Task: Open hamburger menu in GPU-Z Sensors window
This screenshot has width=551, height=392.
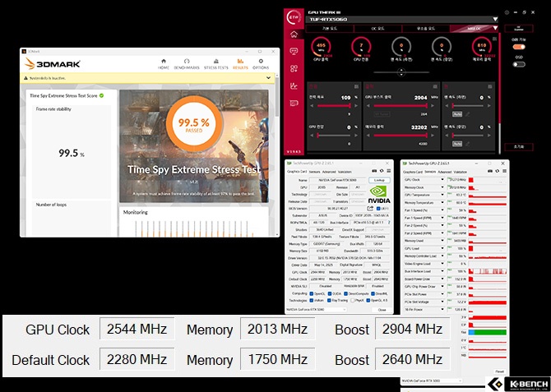Action: (x=504, y=171)
